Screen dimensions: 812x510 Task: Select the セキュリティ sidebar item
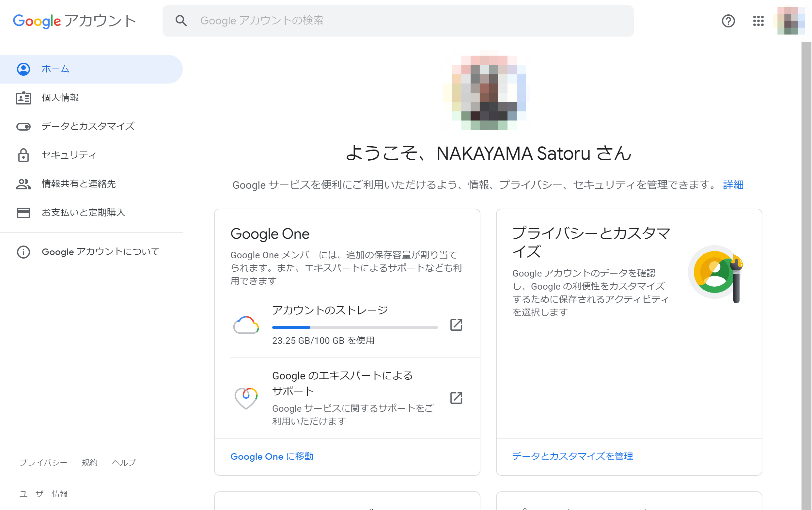click(x=69, y=155)
